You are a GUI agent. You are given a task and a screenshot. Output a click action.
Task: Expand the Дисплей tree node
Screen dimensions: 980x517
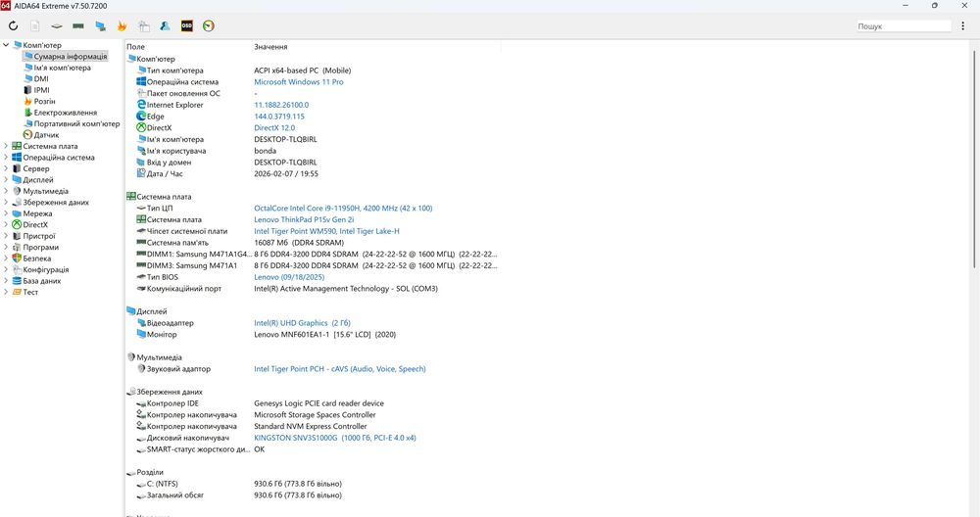click(x=6, y=180)
